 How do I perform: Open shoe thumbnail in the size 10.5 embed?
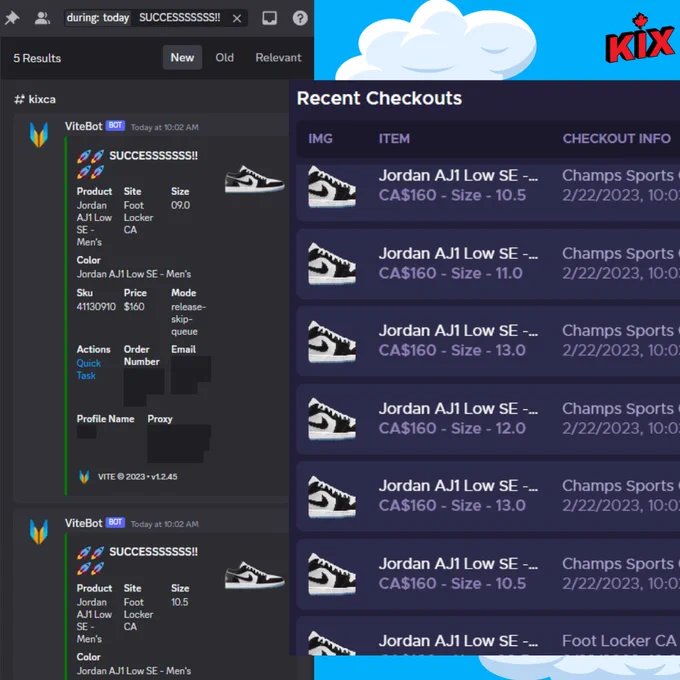(255, 575)
